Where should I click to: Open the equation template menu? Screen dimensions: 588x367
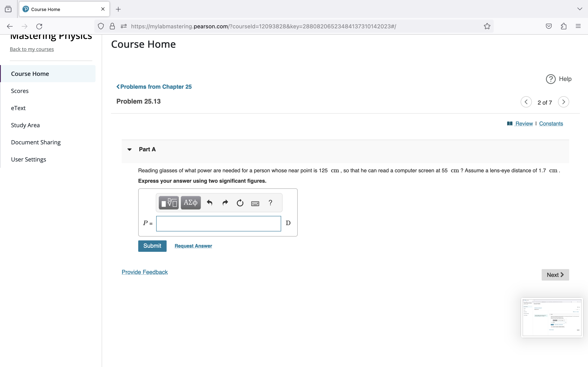click(168, 202)
